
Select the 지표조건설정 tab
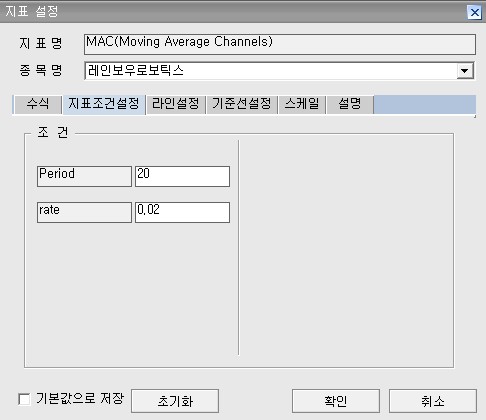point(104,104)
